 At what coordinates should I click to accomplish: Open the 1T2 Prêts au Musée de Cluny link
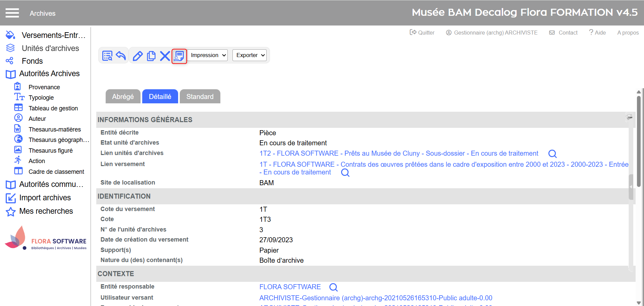[398, 153]
